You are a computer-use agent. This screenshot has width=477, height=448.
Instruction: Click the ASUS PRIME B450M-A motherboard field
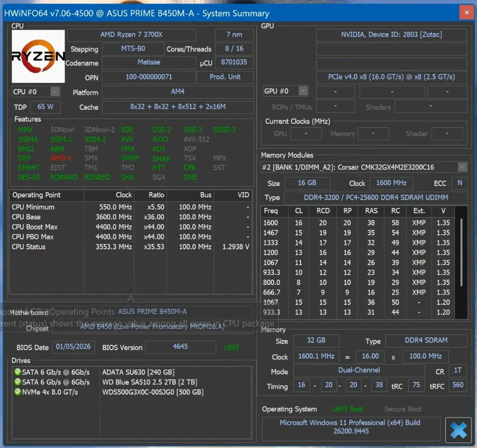coord(152,312)
